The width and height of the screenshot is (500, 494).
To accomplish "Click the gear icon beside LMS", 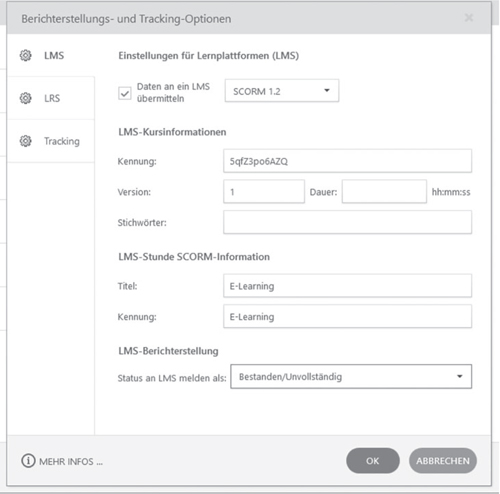I will [x=26, y=55].
